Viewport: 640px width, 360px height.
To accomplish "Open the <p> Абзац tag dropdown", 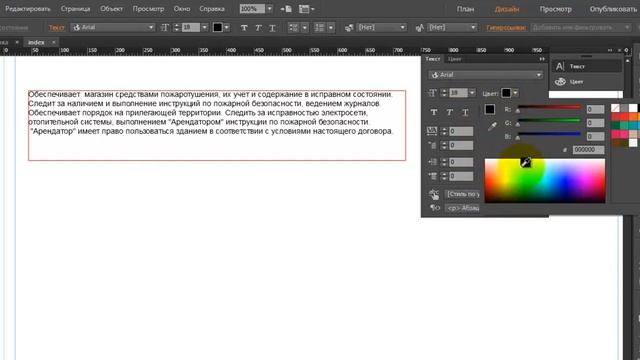I will pyautogui.click(x=462, y=208).
